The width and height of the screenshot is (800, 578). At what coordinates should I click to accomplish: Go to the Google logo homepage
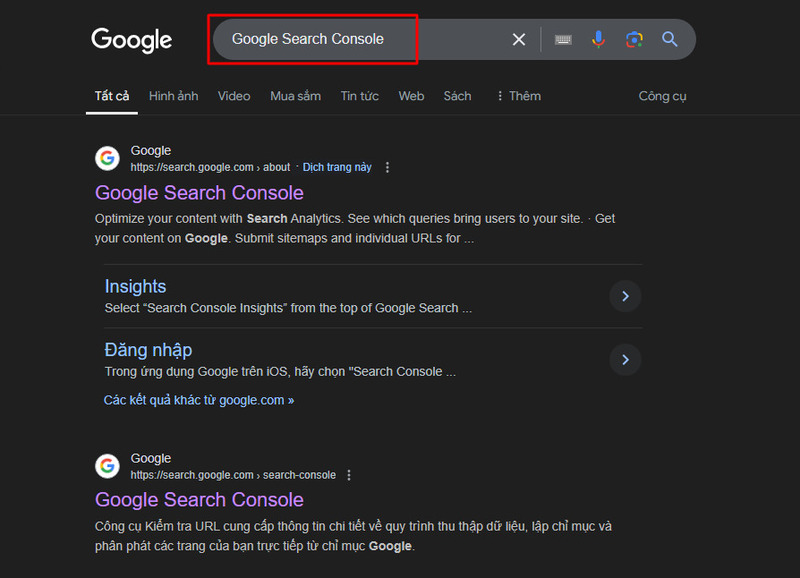(x=132, y=40)
